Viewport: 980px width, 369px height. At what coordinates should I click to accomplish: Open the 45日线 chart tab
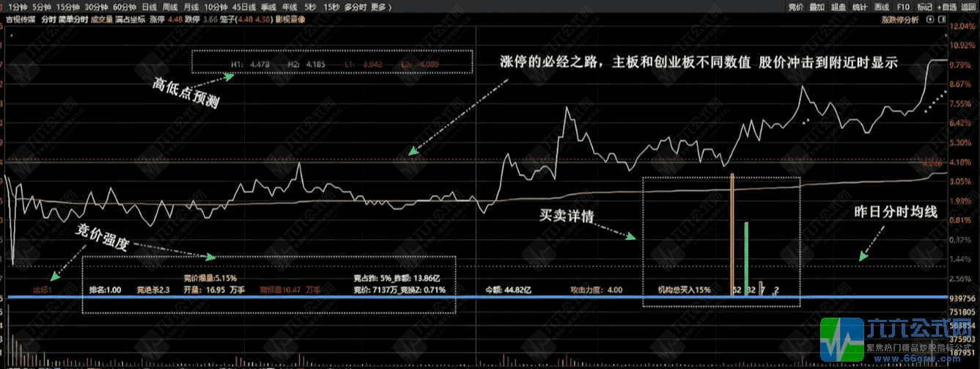pyautogui.click(x=243, y=7)
